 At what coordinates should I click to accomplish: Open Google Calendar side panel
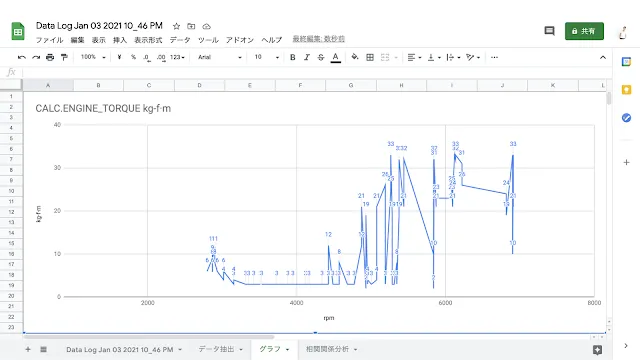[x=626, y=62]
